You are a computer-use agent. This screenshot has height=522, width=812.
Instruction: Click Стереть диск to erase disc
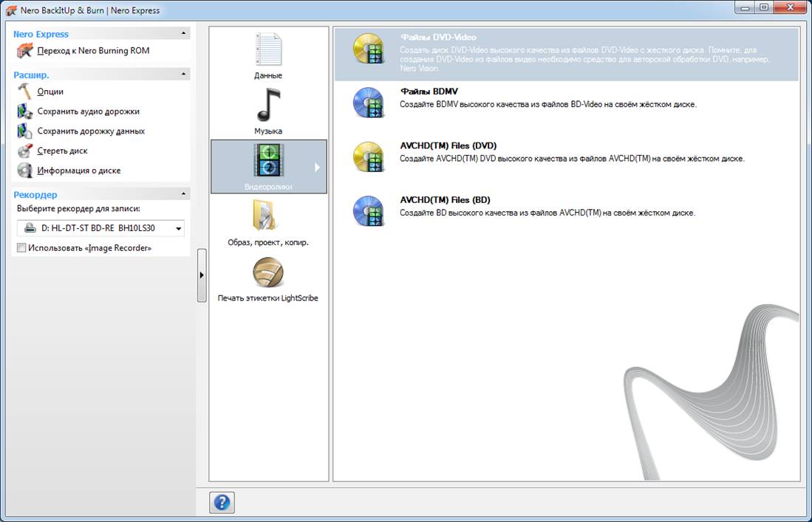(x=62, y=151)
